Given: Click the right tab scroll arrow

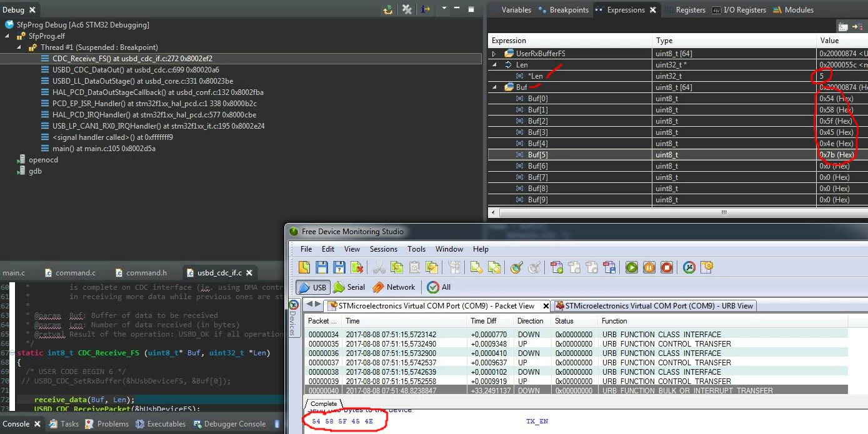Looking at the screenshot, I should (x=318, y=305).
